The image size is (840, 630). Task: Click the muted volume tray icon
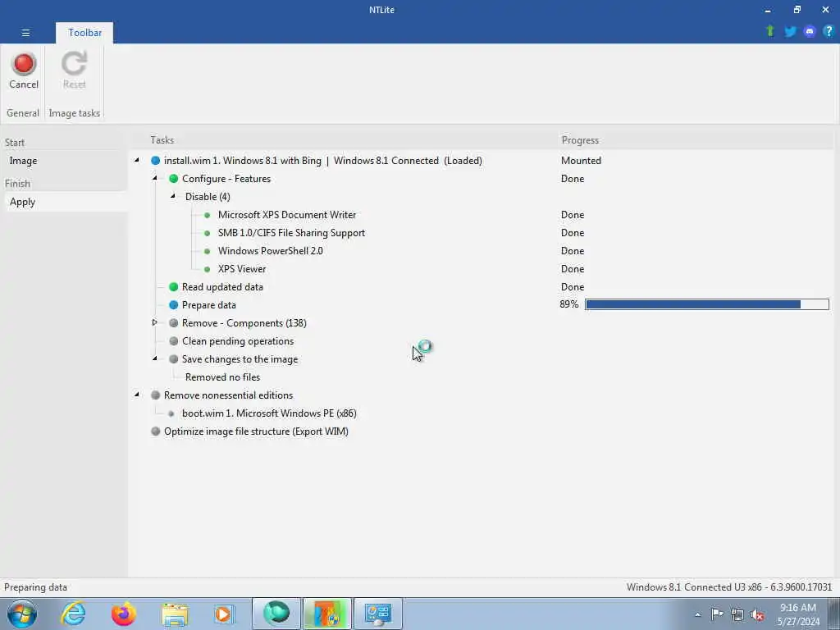click(x=757, y=614)
